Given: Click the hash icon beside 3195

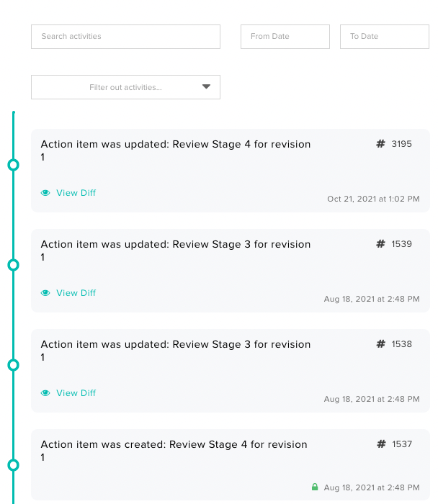Looking at the screenshot, I should pos(380,144).
